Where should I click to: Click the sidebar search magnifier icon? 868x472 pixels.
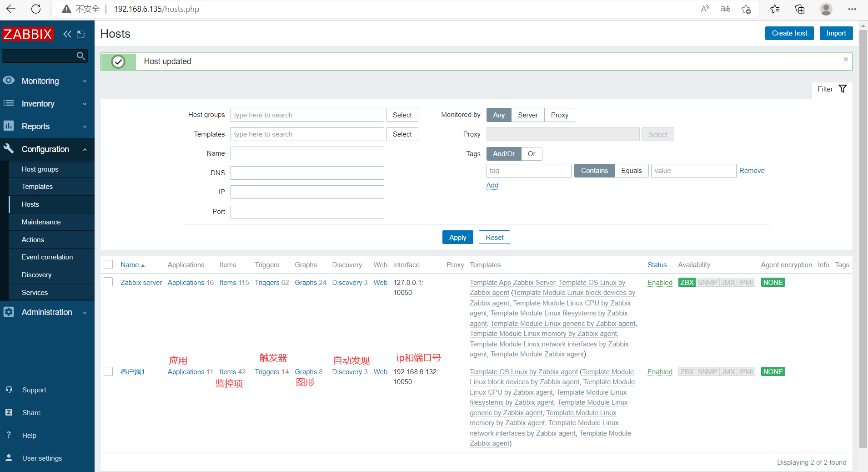click(x=81, y=56)
